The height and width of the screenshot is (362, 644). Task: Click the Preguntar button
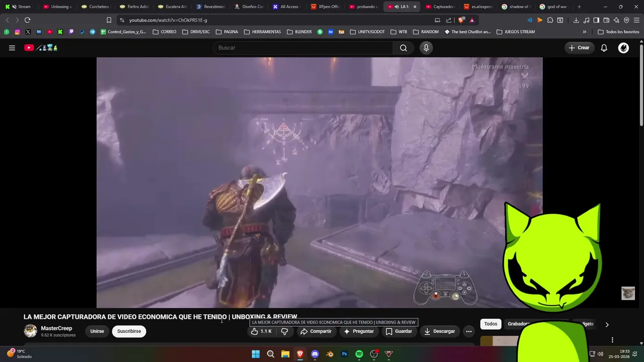click(359, 331)
